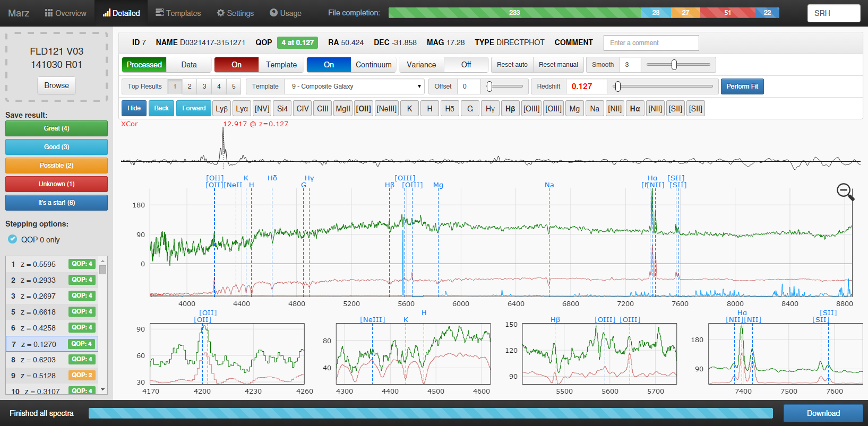Adjust the Smooth slider handle
Viewport: 868px width, 426px height.
(x=674, y=65)
